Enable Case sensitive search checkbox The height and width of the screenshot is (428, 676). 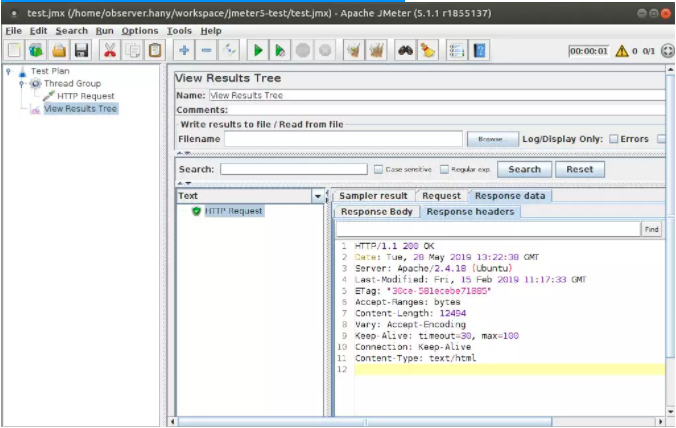[x=378, y=169]
